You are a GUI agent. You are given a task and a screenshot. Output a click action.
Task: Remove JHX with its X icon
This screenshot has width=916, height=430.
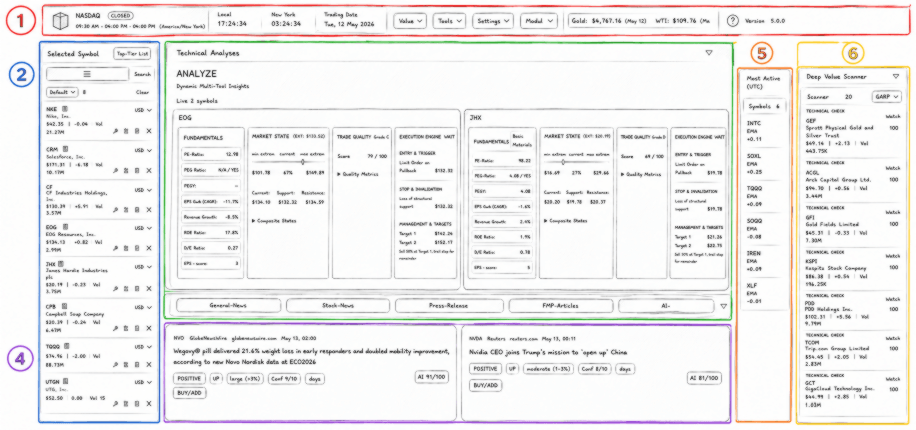(148, 288)
